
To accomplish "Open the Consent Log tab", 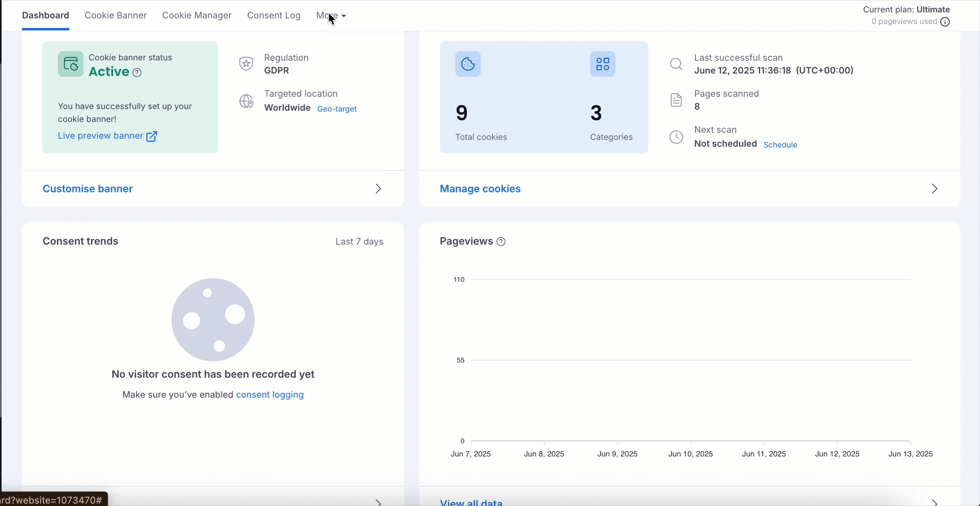I will coord(274,16).
